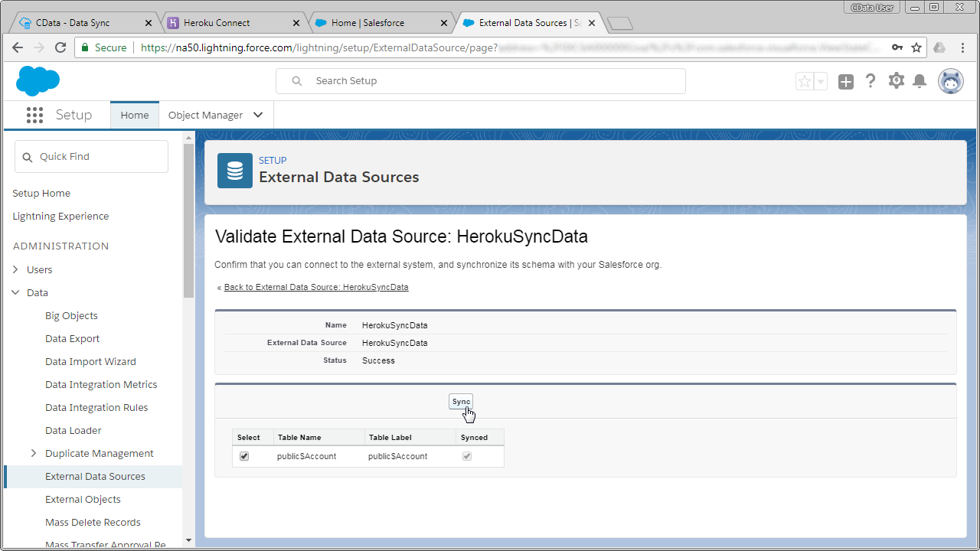Click the Salesforce cloud logo
This screenshot has width=980, height=551.
pyautogui.click(x=38, y=80)
